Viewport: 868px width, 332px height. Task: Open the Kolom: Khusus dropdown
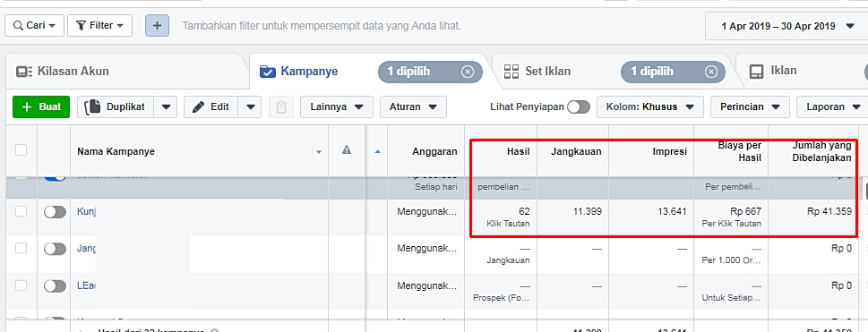[650, 106]
